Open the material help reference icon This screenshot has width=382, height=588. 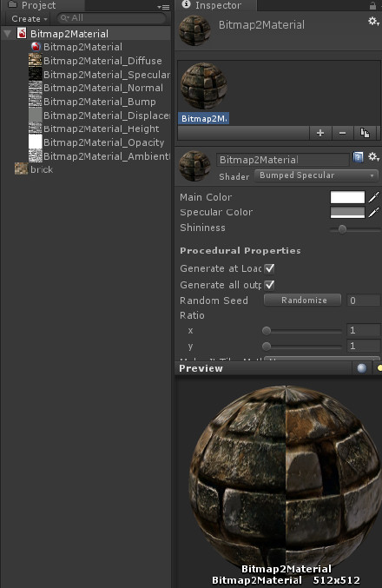[x=358, y=157]
